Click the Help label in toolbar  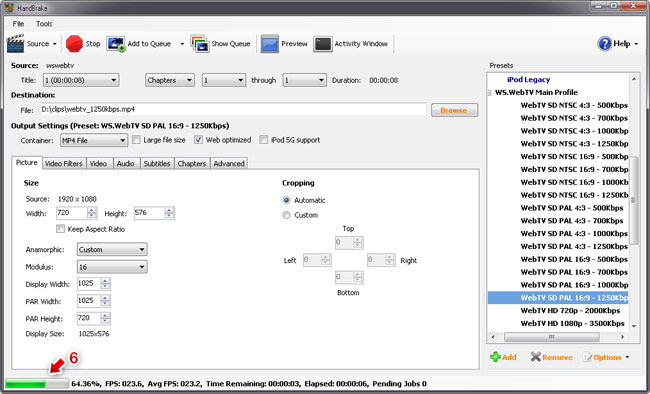[621, 44]
